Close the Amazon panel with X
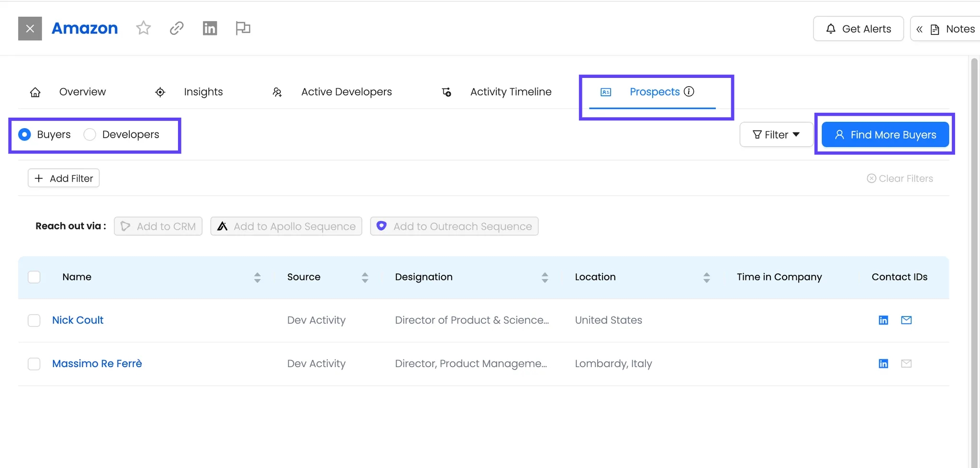This screenshot has width=980, height=468. pos(30,29)
